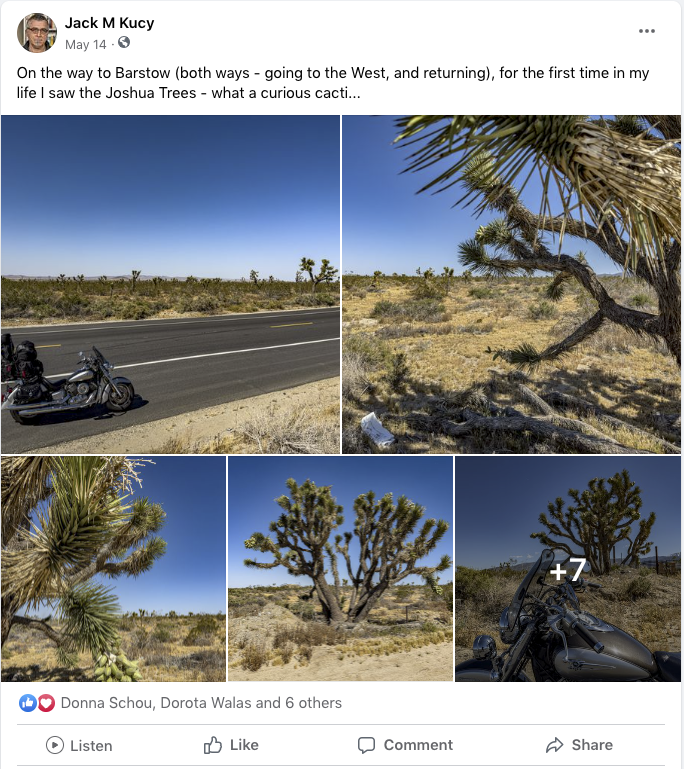Open the May 14 post timestamp
This screenshot has height=769, width=684.
point(85,45)
